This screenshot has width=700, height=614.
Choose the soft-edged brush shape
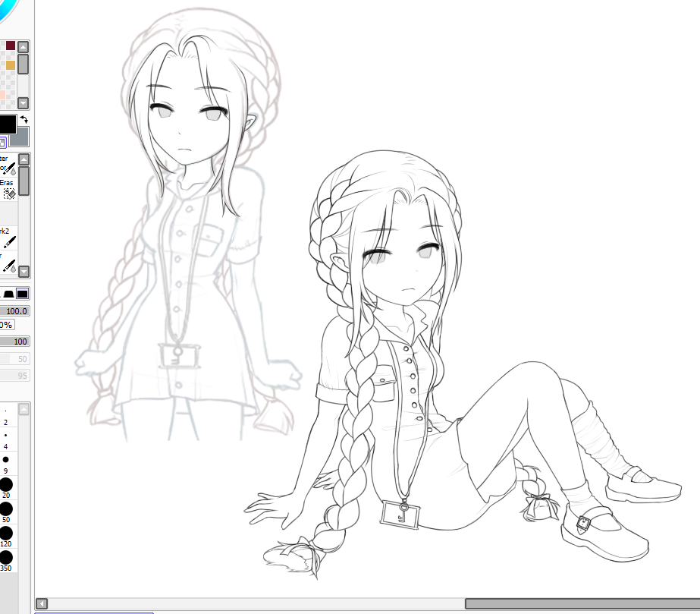click(8, 294)
